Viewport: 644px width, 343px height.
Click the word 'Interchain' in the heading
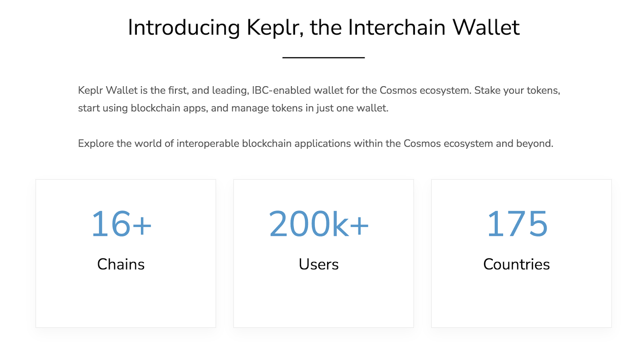pos(396,27)
